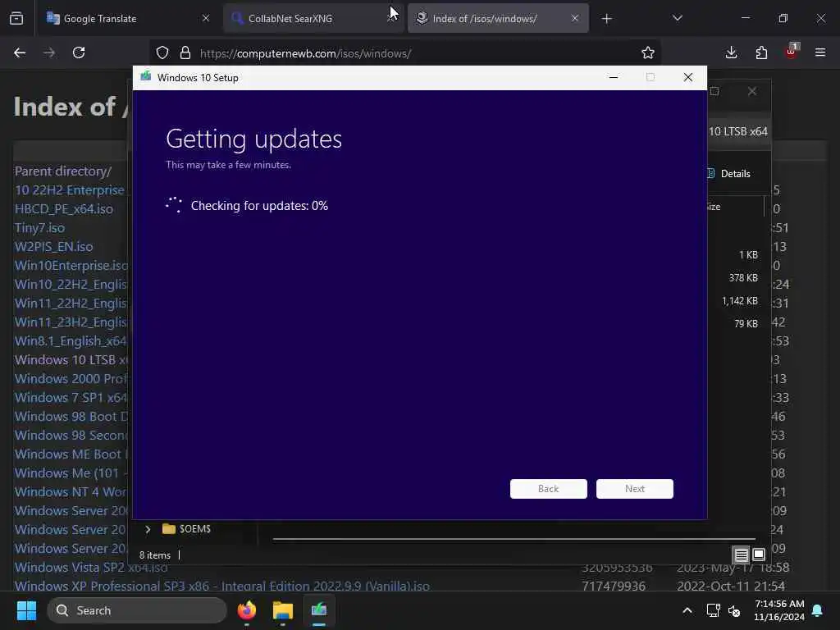Click the 8 items status text

(155, 555)
